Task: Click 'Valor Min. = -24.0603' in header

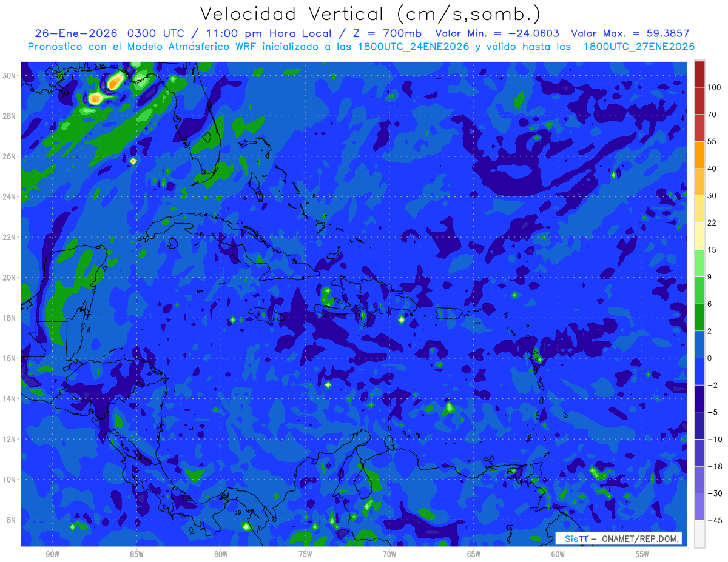Action: click(497, 33)
